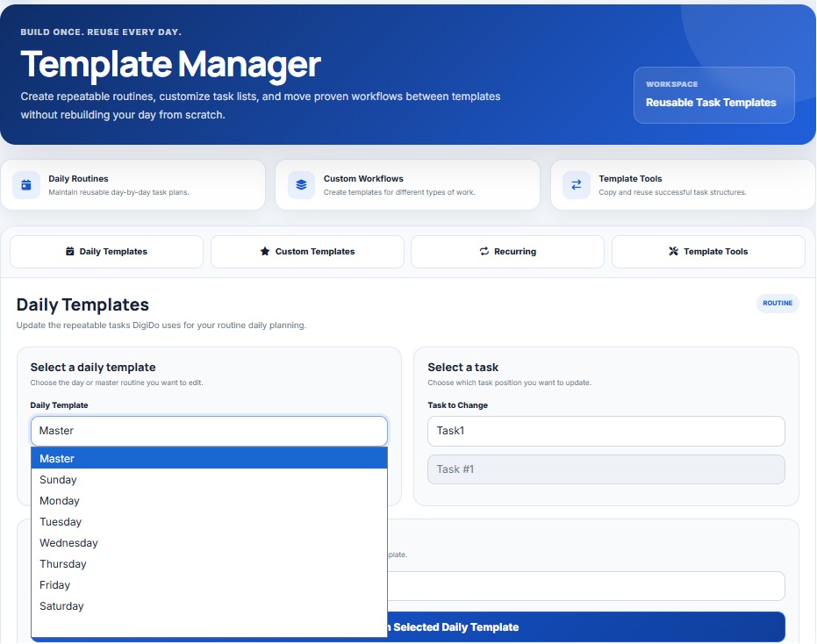Click the Reusable Task Templates workspace card
817x644 pixels.
pos(713,95)
